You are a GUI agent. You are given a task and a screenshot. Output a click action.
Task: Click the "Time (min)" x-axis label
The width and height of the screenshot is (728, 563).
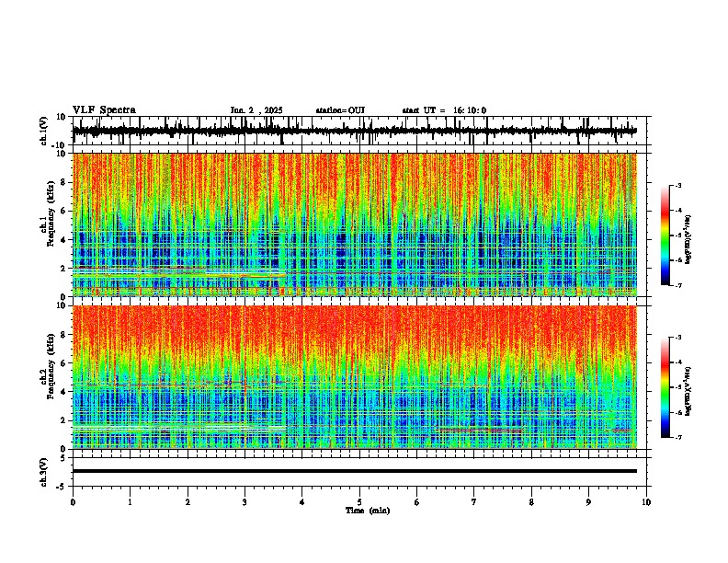[368, 511]
